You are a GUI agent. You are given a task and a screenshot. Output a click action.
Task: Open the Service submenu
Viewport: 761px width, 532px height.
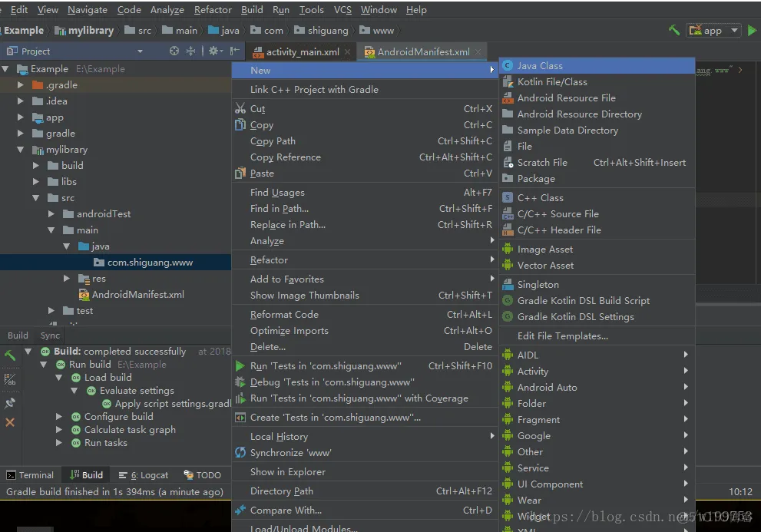[x=597, y=468]
